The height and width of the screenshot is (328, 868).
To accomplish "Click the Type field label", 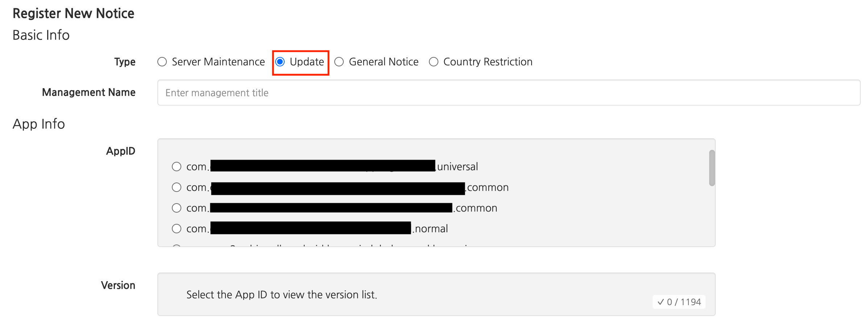I will point(125,62).
